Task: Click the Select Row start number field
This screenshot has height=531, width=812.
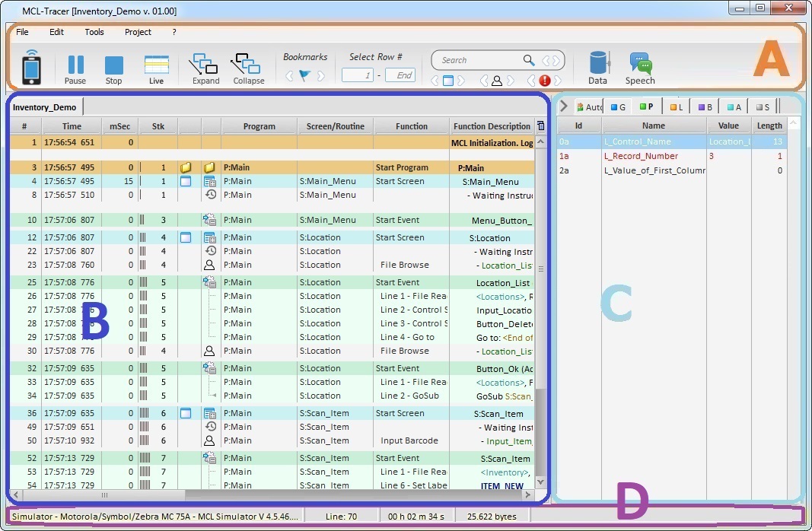Action: point(357,75)
